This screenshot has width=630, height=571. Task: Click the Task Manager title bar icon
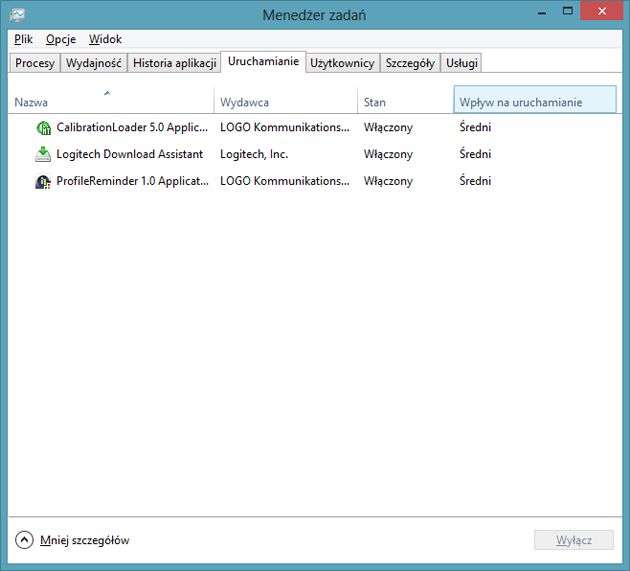17,15
